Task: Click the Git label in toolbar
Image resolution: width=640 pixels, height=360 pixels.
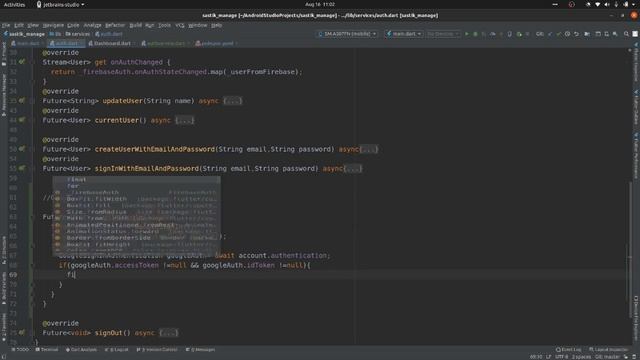Action: (540, 34)
